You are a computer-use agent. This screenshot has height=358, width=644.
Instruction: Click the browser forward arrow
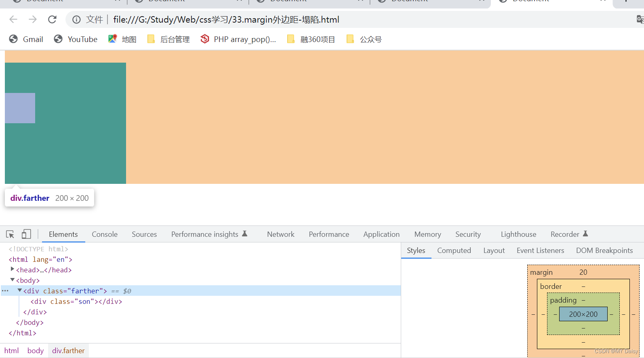tap(33, 19)
